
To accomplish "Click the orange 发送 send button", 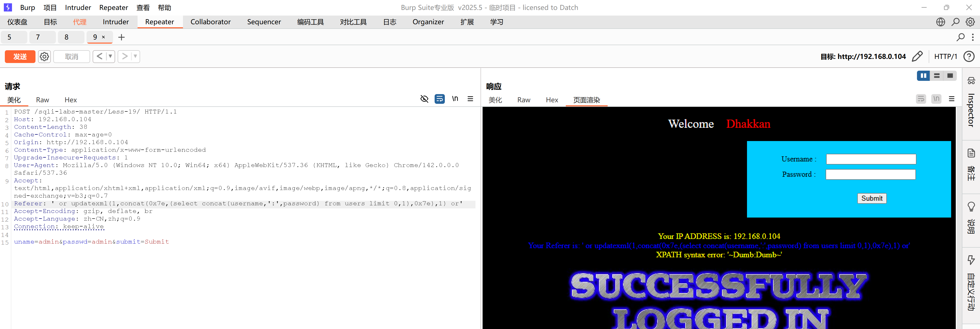I will tap(20, 57).
